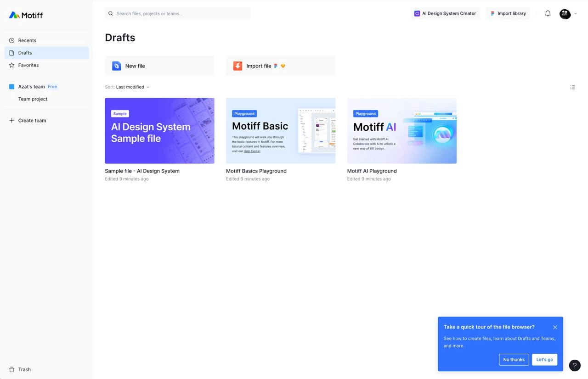Click "Edited 9 minutes ago" under Motiff AI Playground
The width and height of the screenshot is (588, 379).
pyautogui.click(x=369, y=179)
